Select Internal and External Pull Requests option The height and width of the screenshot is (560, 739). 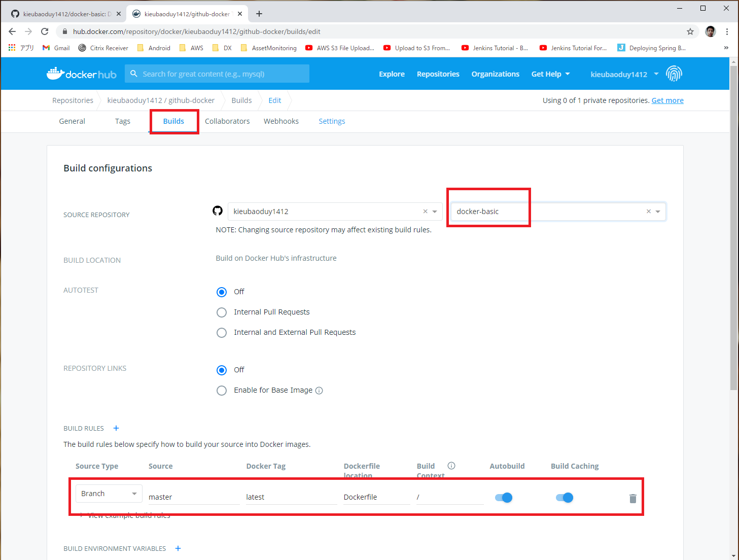pos(222,333)
